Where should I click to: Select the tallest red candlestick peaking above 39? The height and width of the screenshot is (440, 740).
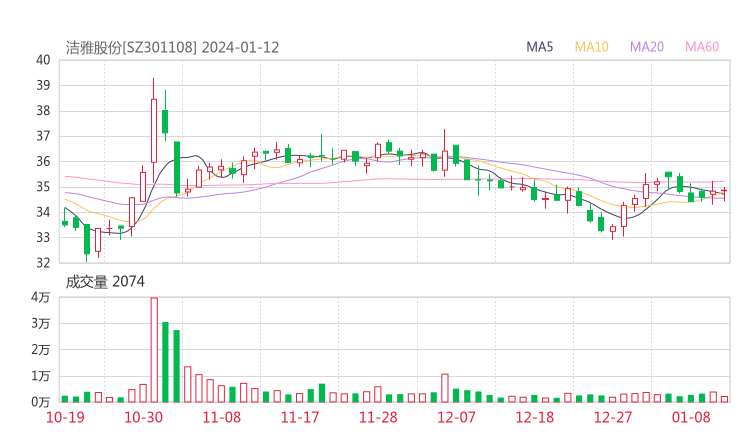[154, 131]
